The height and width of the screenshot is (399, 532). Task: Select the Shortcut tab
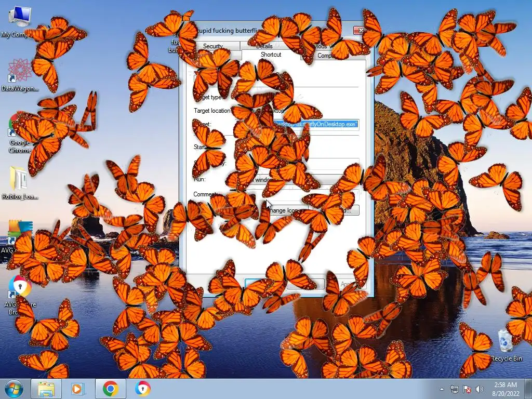(x=271, y=55)
